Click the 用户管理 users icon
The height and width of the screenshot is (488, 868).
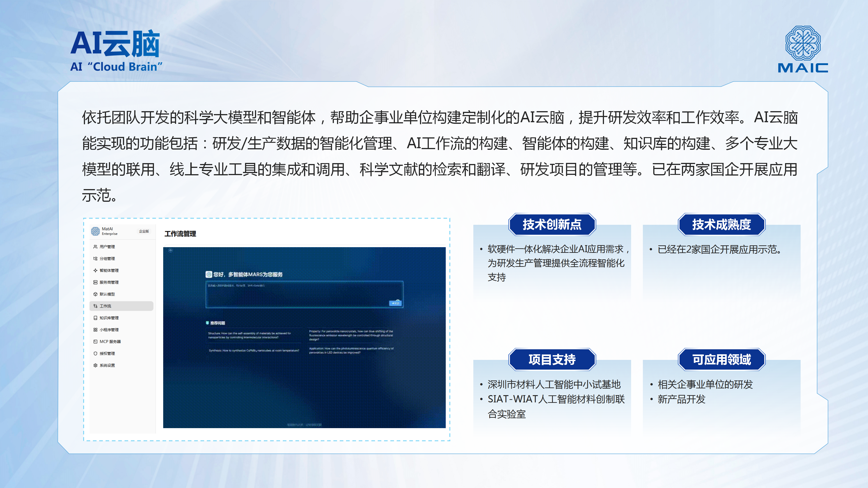(x=95, y=246)
